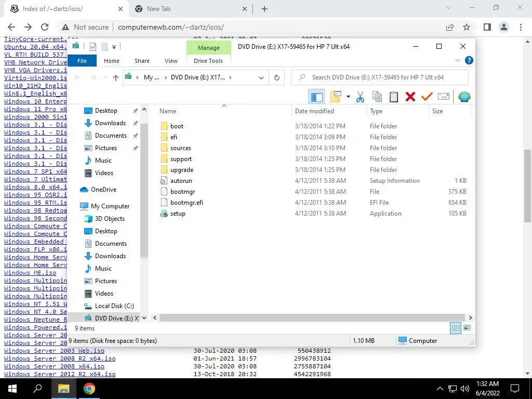Open Chrome's three-dot menu
The image size is (532, 399).
pyautogui.click(x=521, y=27)
